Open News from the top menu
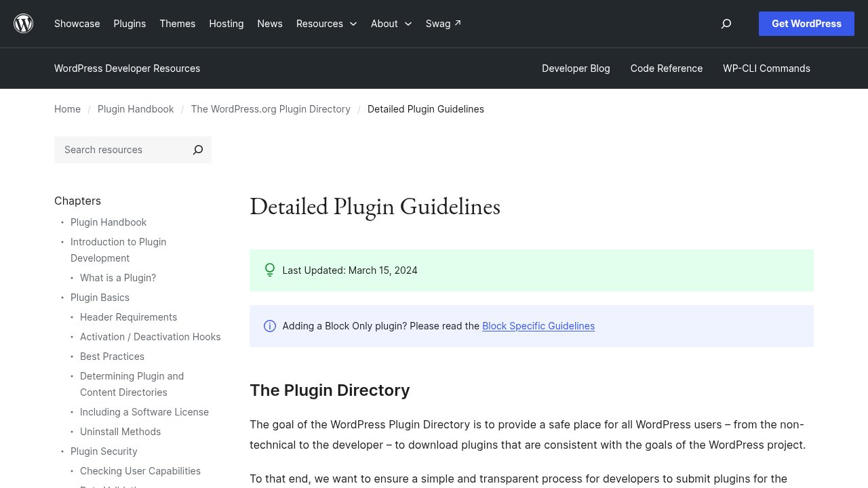Viewport: 868px width, 488px height. point(270,24)
